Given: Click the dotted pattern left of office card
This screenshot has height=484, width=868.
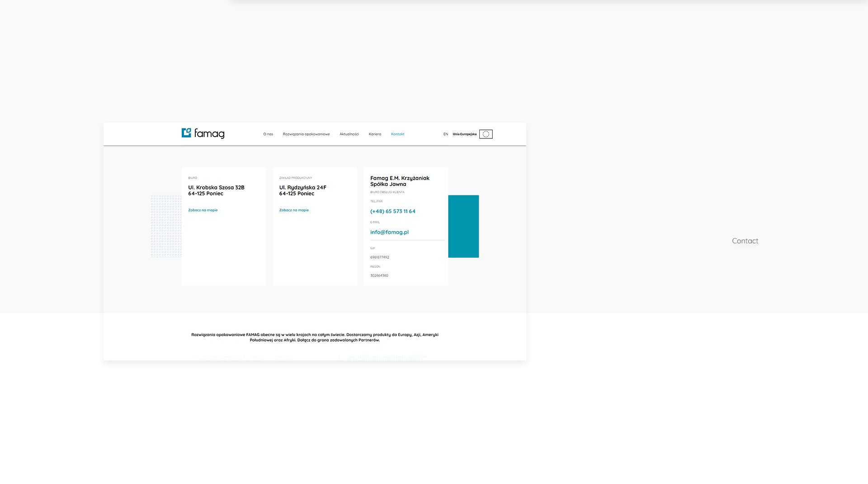Looking at the screenshot, I should coord(166,226).
